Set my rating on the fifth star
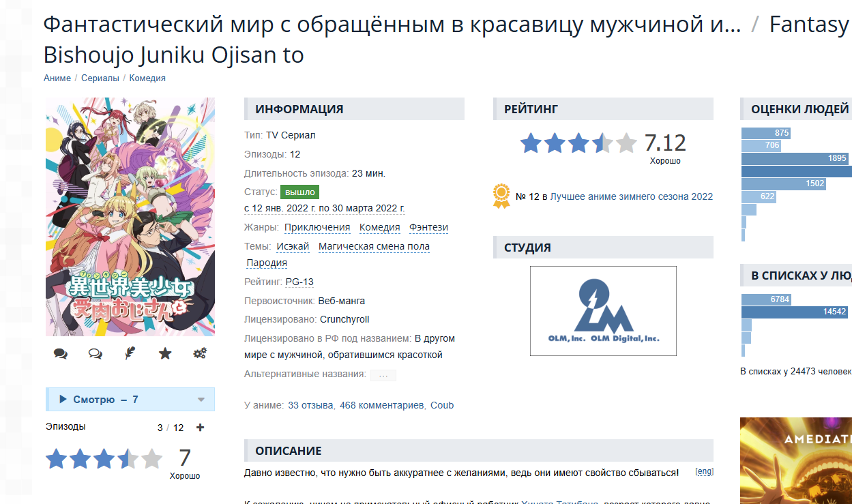 click(151, 459)
